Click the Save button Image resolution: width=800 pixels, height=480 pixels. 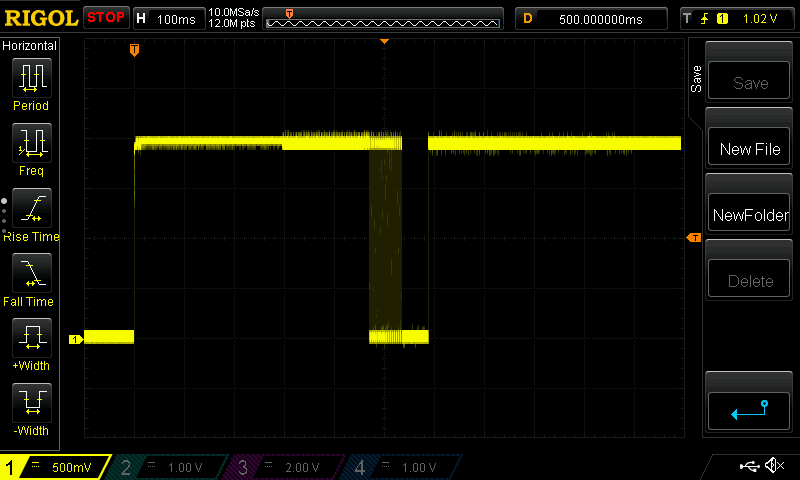749,81
